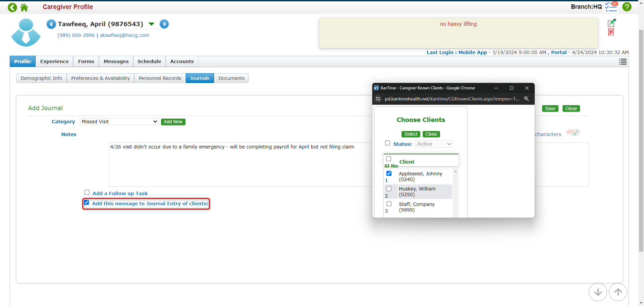Go to home via house icon

tap(24, 7)
